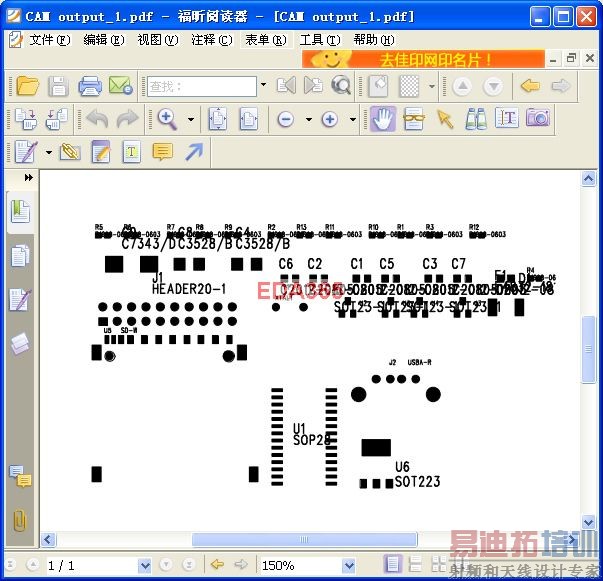The height and width of the screenshot is (581, 603).
Task: Open the 注释 menu
Action: [x=212, y=40]
